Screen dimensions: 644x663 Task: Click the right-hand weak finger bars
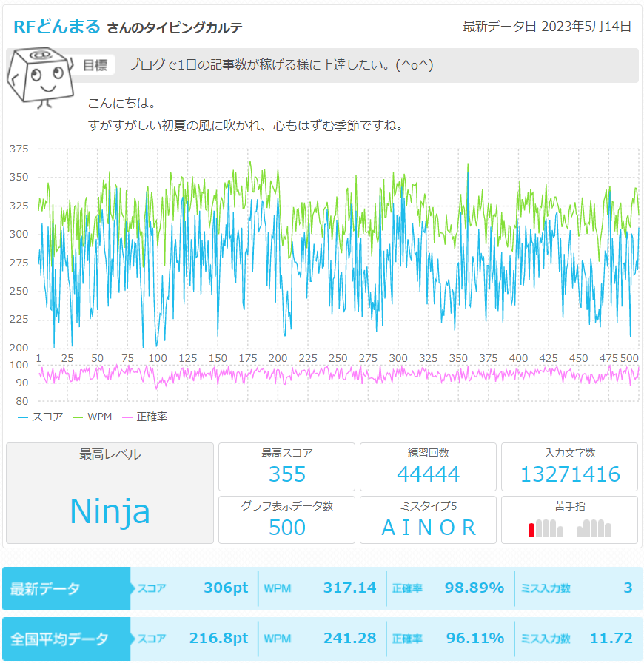tap(594, 528)
